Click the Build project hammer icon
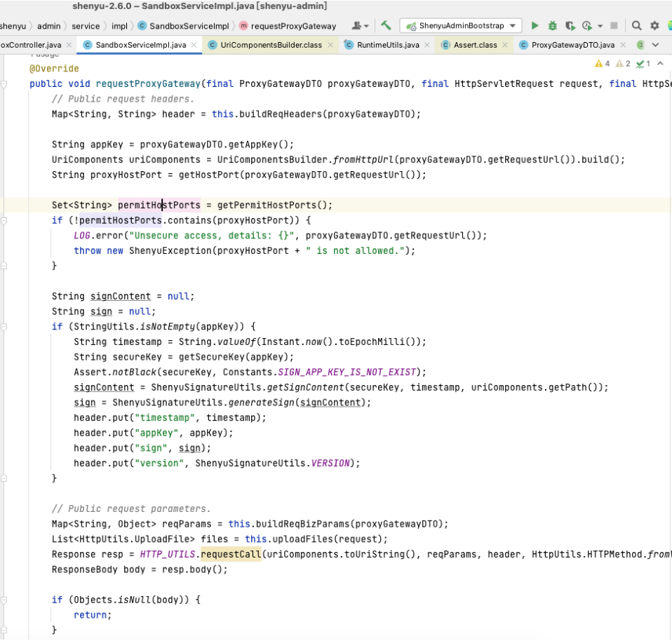The image size is (672, 641). 386,26
